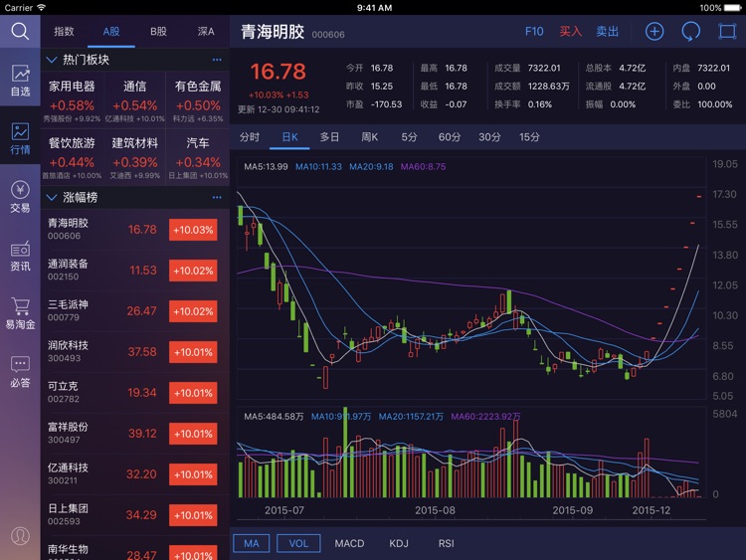This screenshot has height=560, width=746.
Task: Tap the 卖出 sell button
Action: point(608,32)
